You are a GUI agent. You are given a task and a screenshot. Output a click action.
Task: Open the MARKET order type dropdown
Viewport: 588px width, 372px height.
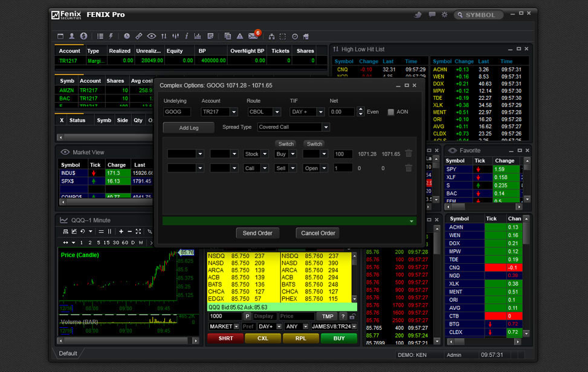(x=224, y=327)
